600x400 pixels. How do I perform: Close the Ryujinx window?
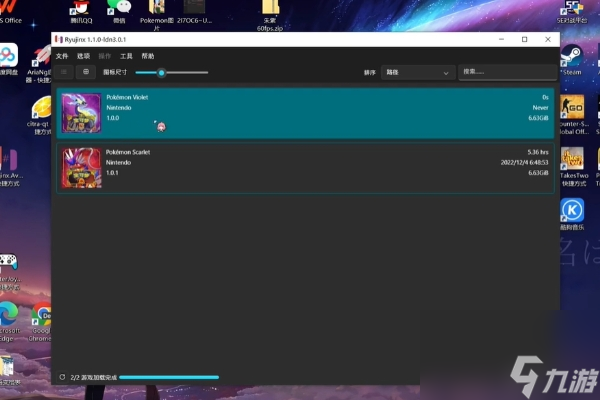548,39
